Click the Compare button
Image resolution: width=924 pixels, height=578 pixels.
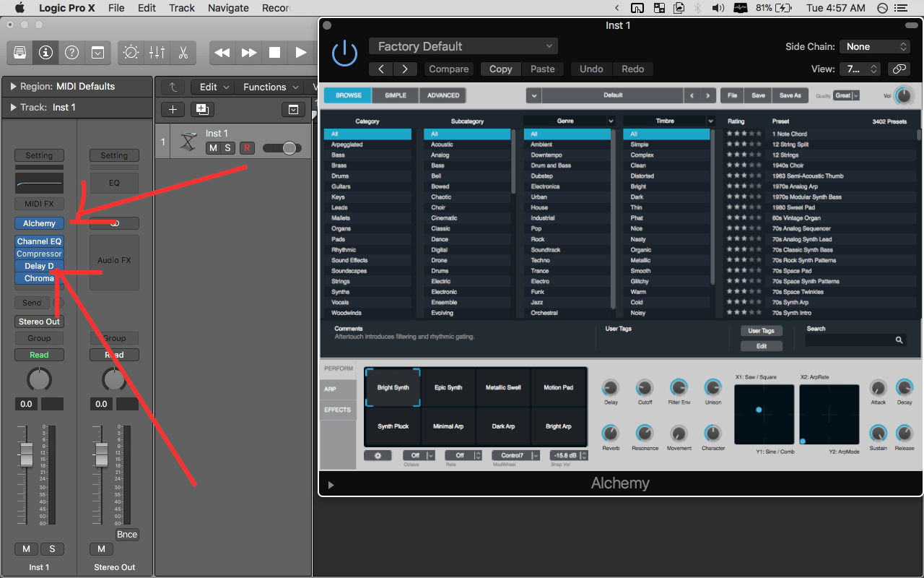[x=449, y=69]
